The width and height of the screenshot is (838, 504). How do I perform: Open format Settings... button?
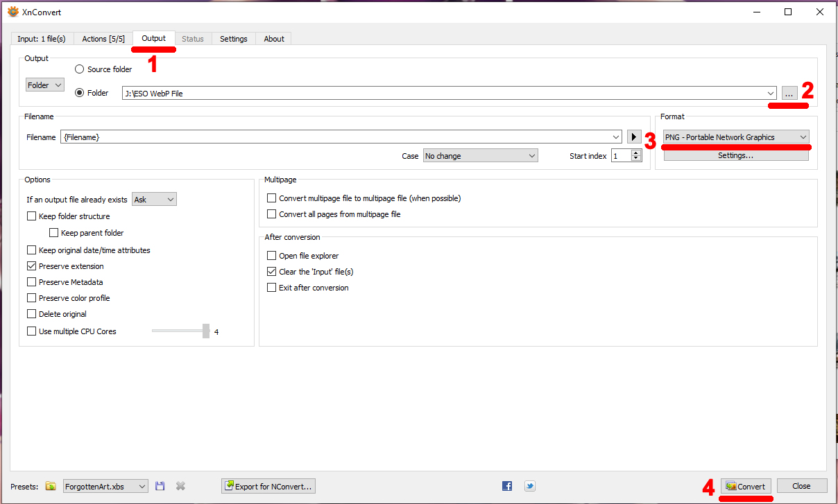736,155
